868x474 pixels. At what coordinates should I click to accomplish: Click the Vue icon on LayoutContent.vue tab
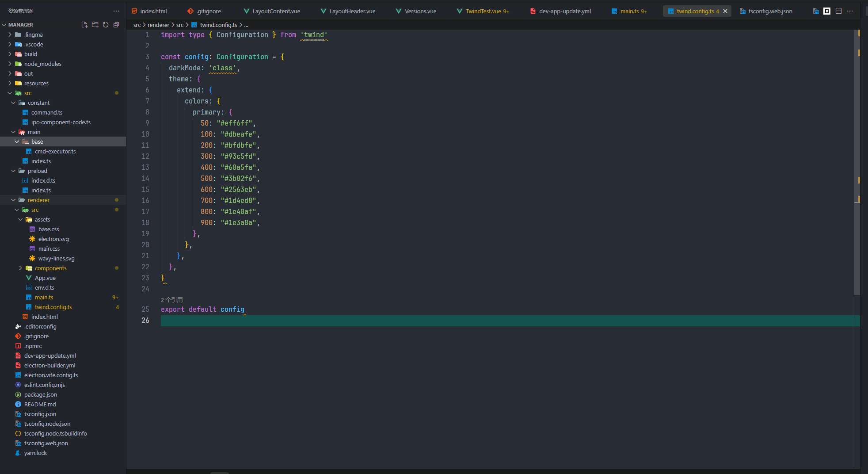tap(246, 11)
